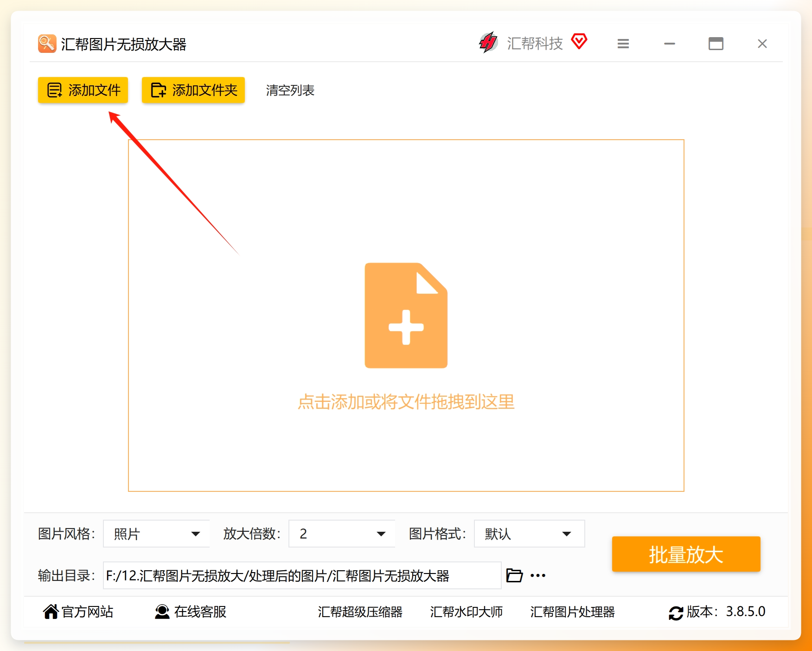Maximize the application window

[x=716, y=44]
